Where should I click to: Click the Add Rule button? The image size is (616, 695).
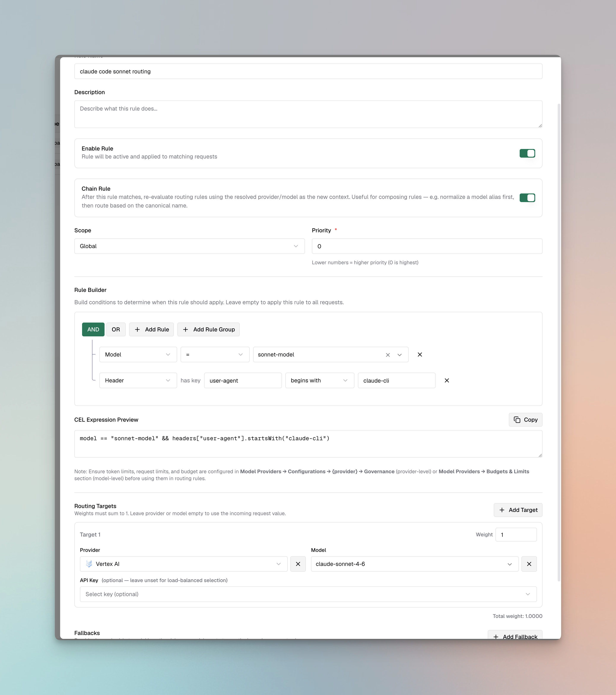tap(151, 329)
